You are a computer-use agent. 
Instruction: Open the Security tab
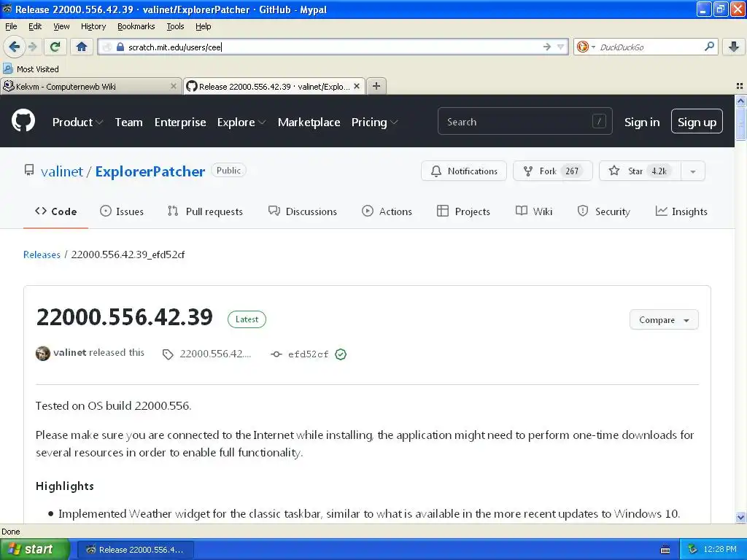pyautogui.click(x=603, y=211)
